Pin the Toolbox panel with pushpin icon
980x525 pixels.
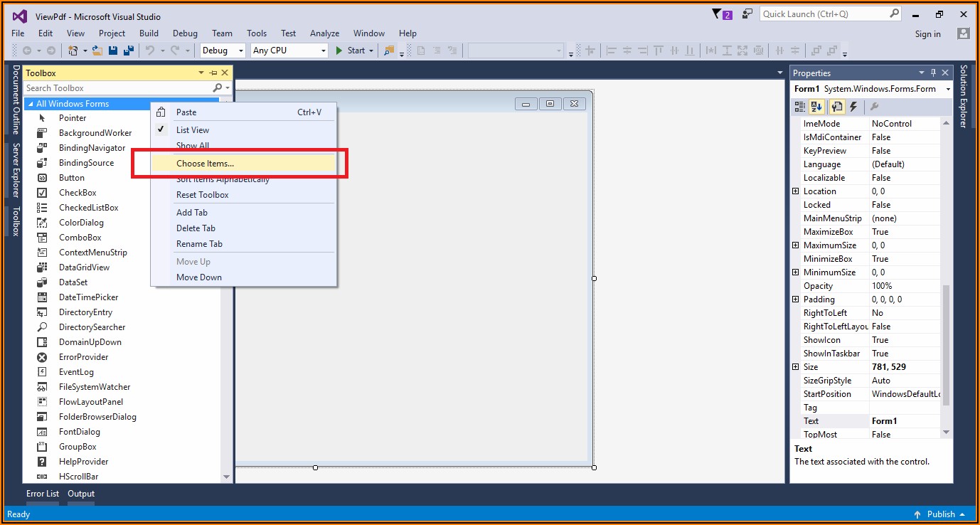tap(213, 73)
